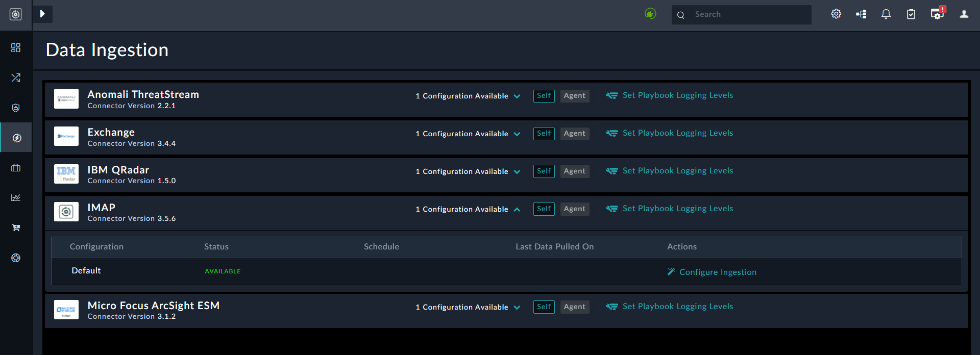Viewport: 980px width, 355px height.
Task: Expand Micro Focus ArcSight ESM configurations chevron
Action: tap(517, 308)
